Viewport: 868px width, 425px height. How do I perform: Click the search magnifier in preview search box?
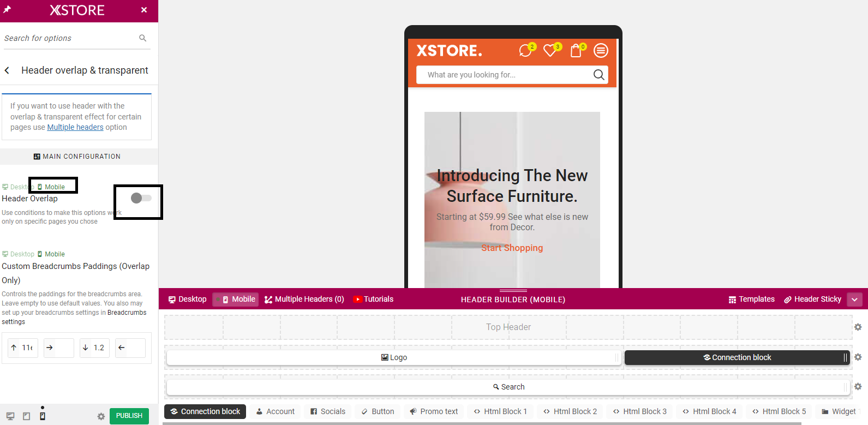[598, 75]
